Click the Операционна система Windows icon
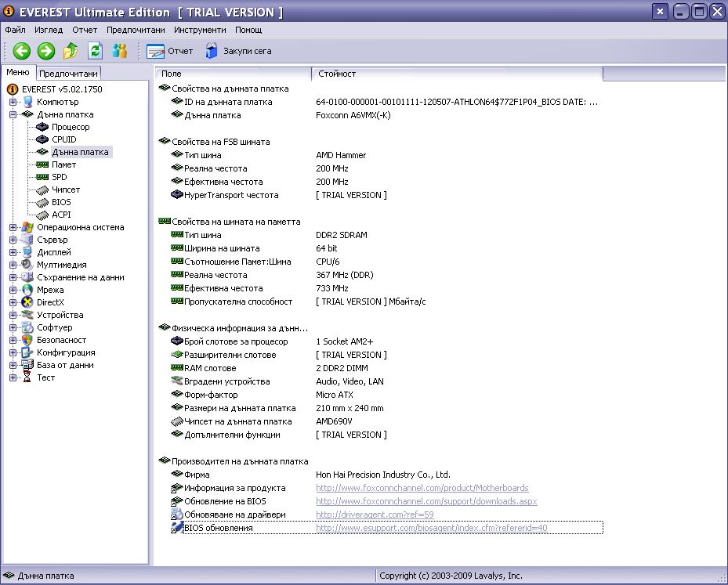 pos(28,227)
